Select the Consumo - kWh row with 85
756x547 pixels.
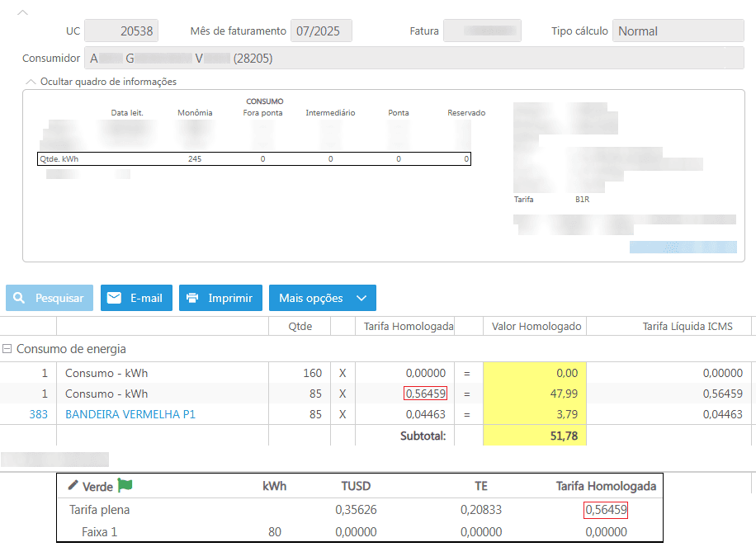point(378,394)
